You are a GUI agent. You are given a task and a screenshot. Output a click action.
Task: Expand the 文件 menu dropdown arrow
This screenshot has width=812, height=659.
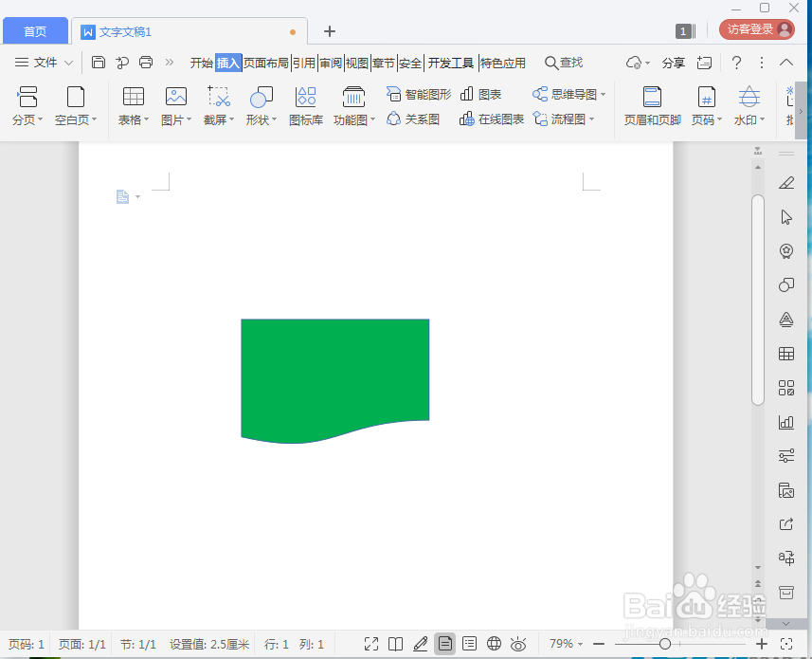point(68,64)
